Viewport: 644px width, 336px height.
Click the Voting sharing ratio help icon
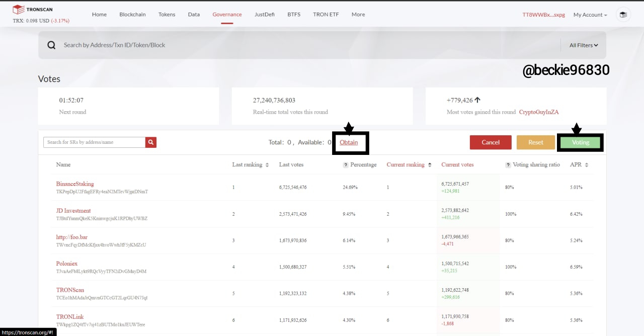pyautogui.click(x=508, y=165)
